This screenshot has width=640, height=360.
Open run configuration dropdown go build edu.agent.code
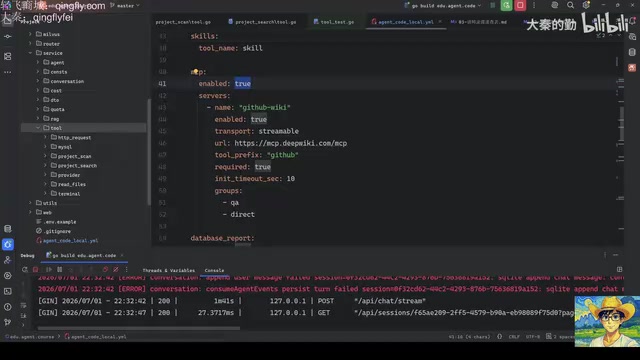pos(443,6)
